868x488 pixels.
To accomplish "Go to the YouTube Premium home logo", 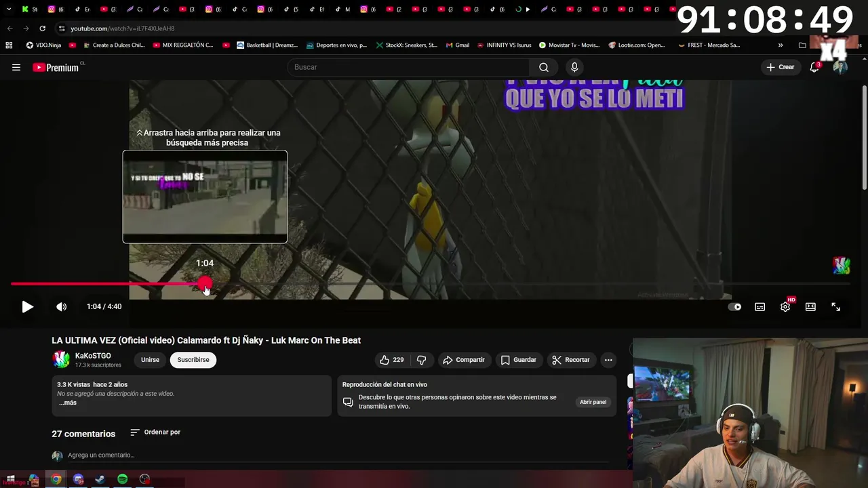I will coord(56,67).
